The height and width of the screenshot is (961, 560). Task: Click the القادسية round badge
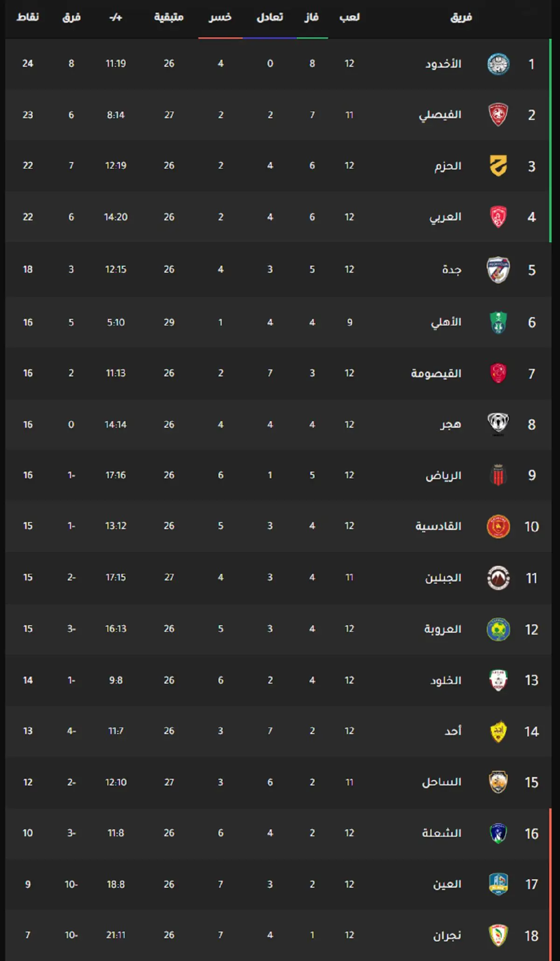(x=498, y=526)
